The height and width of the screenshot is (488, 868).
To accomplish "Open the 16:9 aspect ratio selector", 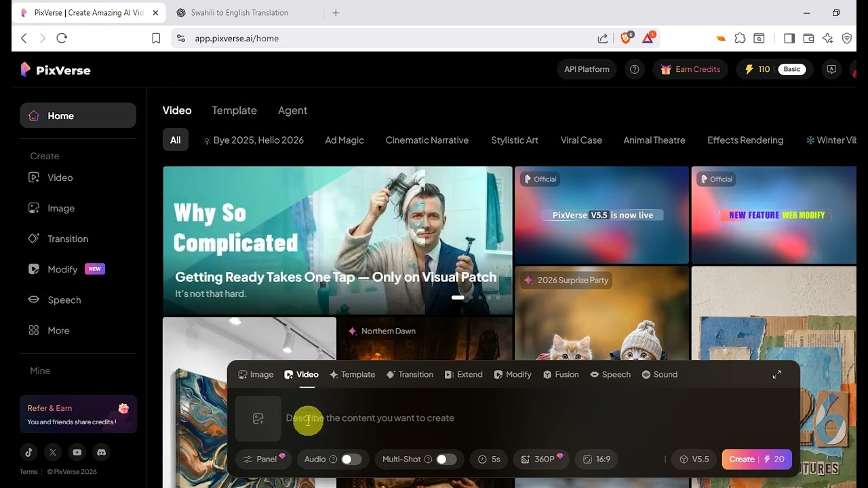I will (x=597, y=460).
